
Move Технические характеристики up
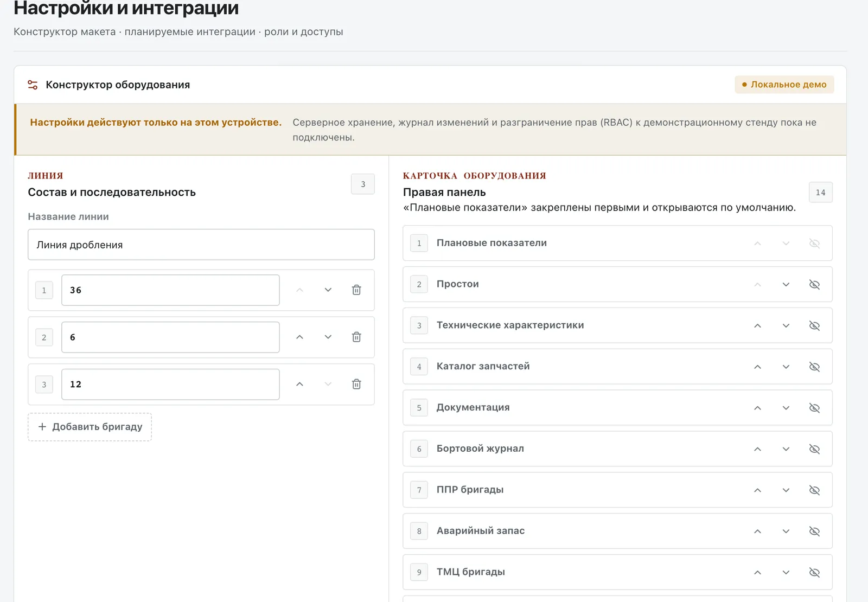(x=758, y=326)
